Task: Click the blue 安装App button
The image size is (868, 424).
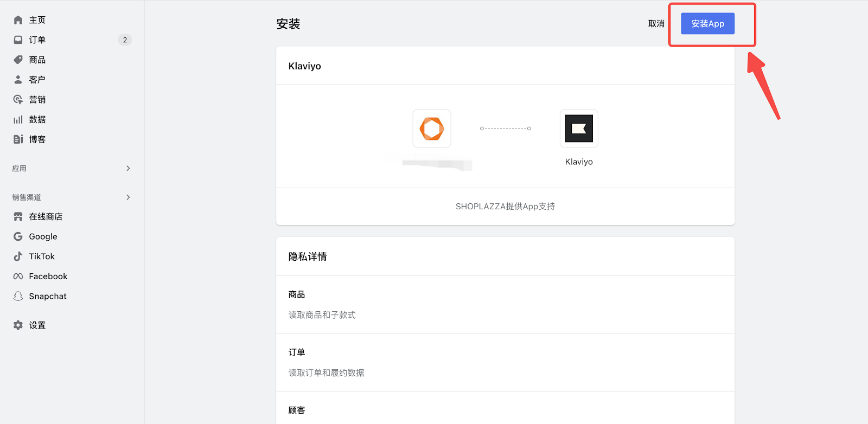Action: pos(707,24)
